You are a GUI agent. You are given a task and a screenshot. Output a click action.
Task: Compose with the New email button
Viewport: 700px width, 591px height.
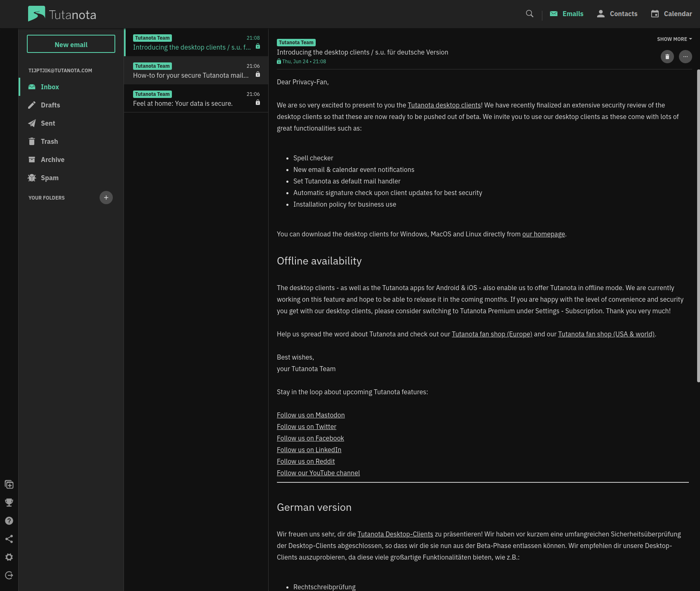click(x=71, y=44)
